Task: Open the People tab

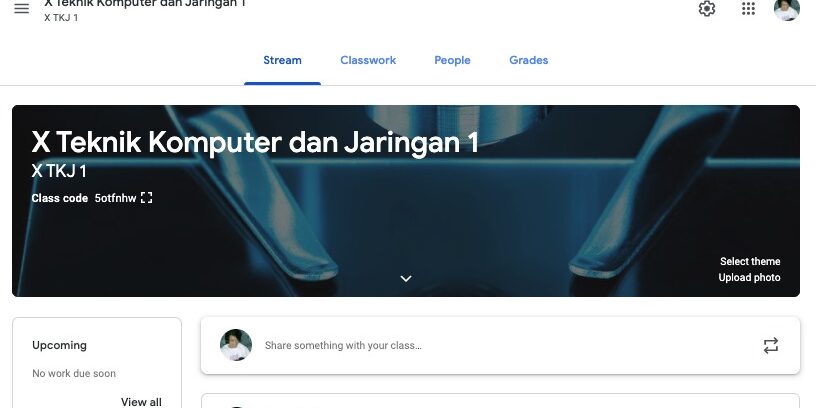Action: 452,60
